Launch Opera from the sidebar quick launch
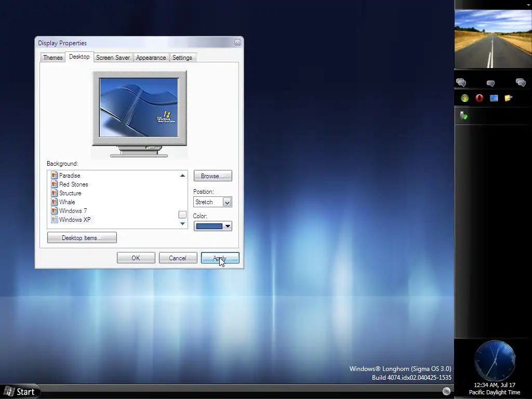Screen dimensions: 532x399 tap(479, 98)
